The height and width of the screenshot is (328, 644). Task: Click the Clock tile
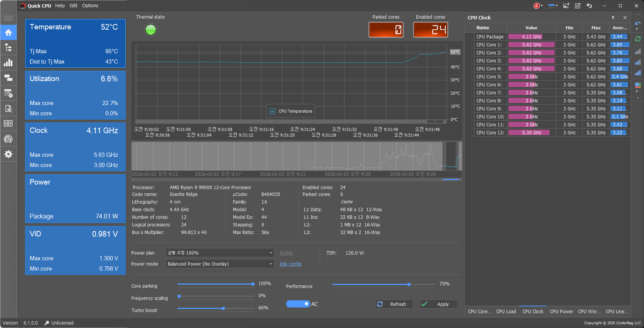coord(75,147)
